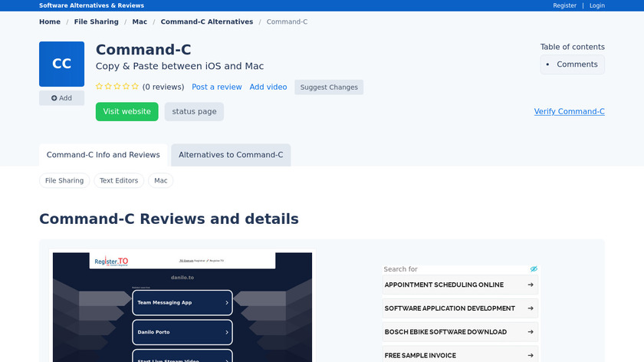Click Team Messaging App chevron in screenshot
644x362 pixels.
(x=227, y=303)
